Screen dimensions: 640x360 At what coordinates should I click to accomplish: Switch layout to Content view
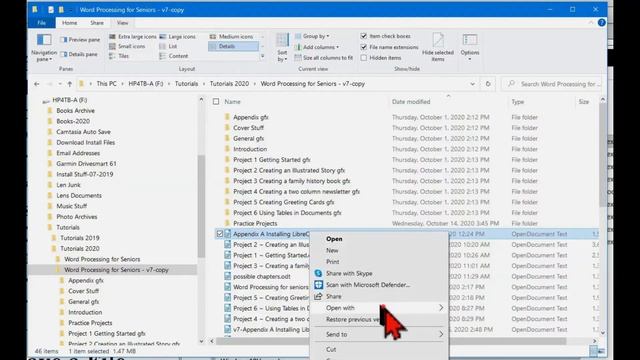174,56
